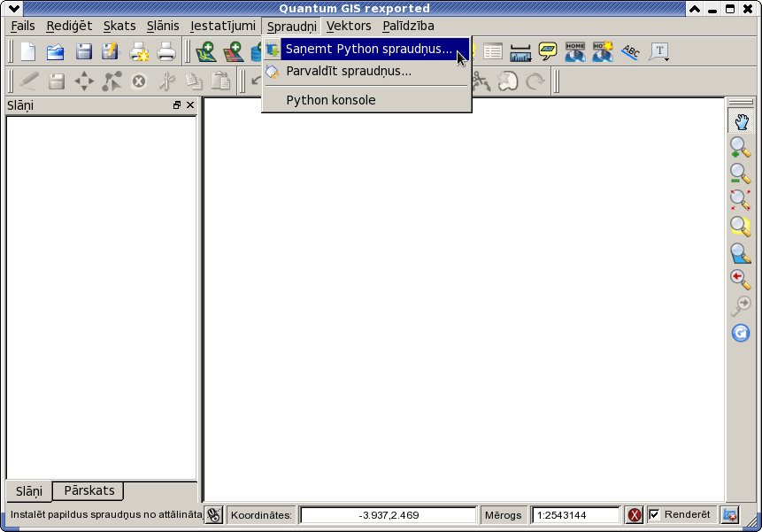The image size is (762, 532).
Task: Toggle extents/mouse position display in status bar
Action: pos(214,515)
